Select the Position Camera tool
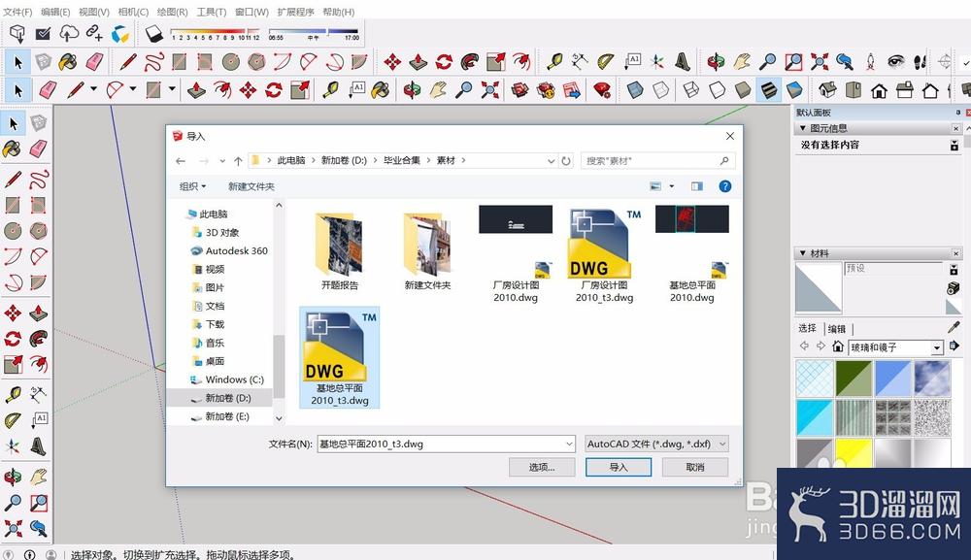 tap(869, 61)
